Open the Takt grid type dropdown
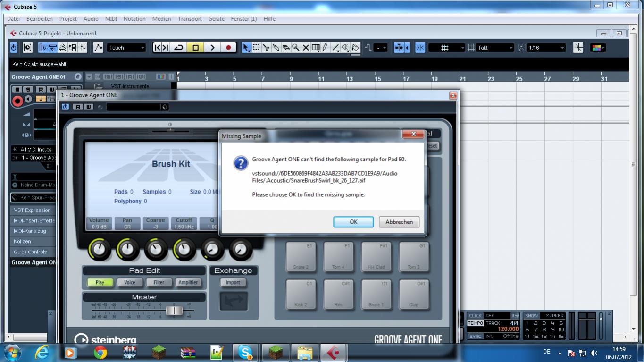Screen dimensions: 644x362 point(494,48)
